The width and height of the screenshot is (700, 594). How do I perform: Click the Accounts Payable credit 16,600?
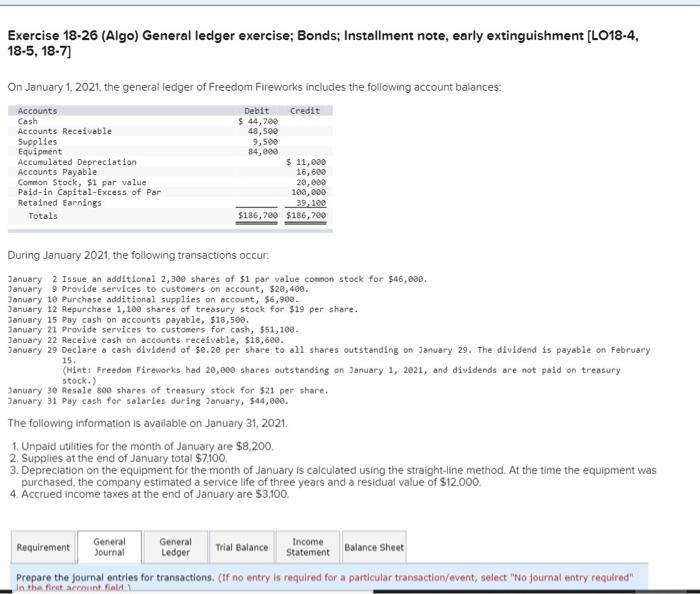[x=311, y=172]
